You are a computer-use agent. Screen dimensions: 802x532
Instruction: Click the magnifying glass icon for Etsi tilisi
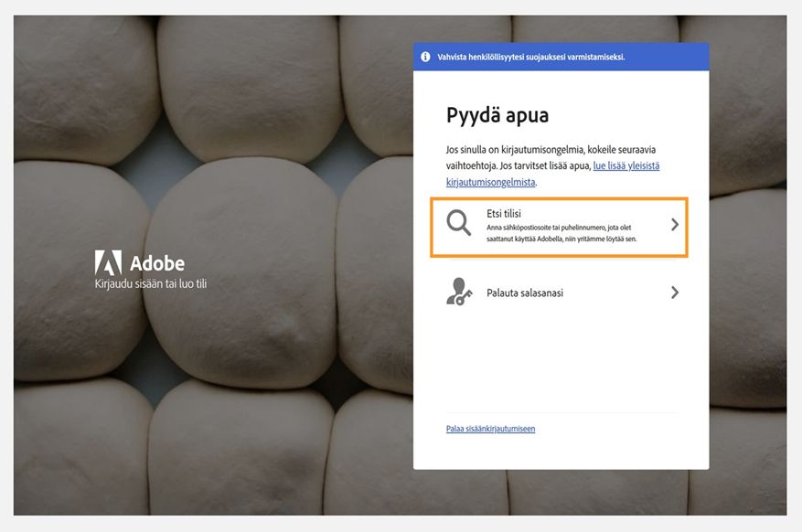(x=458, y=222)
